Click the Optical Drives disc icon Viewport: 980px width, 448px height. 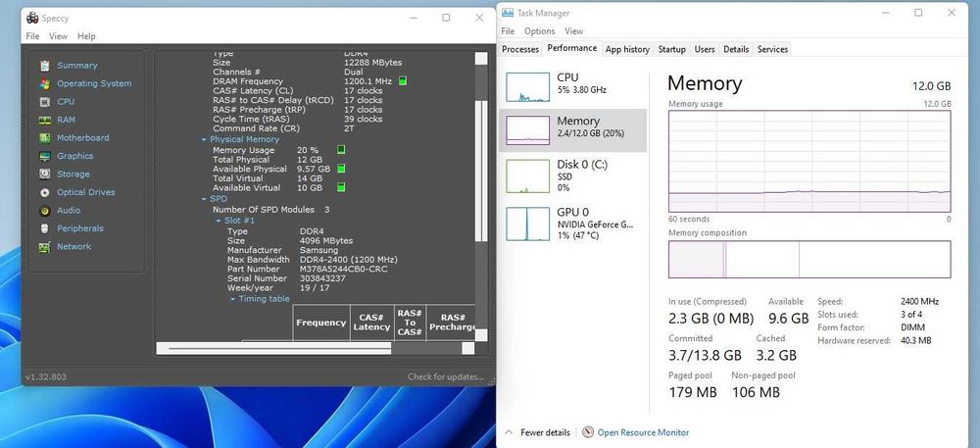tap(44, 192)
